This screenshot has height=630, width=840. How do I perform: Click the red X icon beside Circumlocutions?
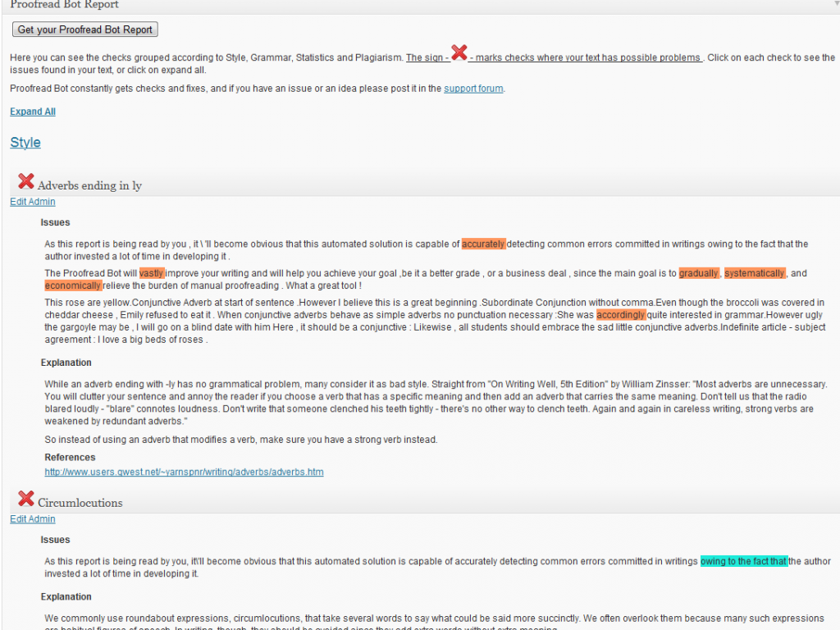pyautogui.click(x=26, y=500)
